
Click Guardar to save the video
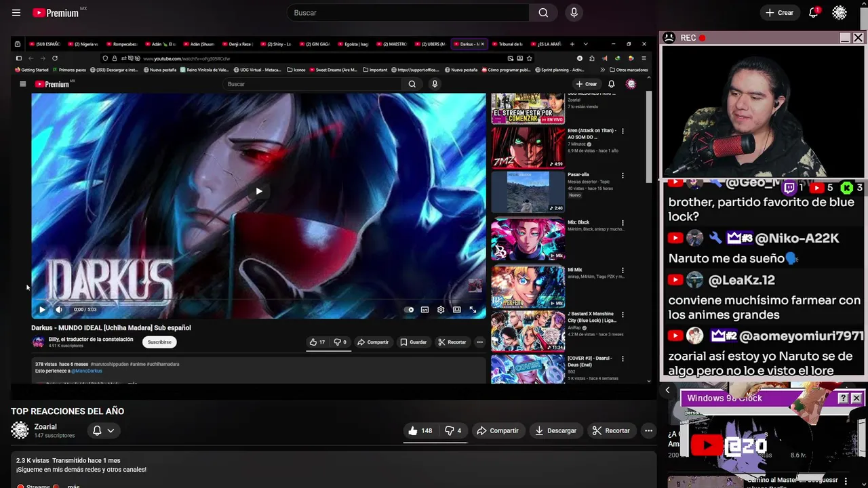(414, 342)
